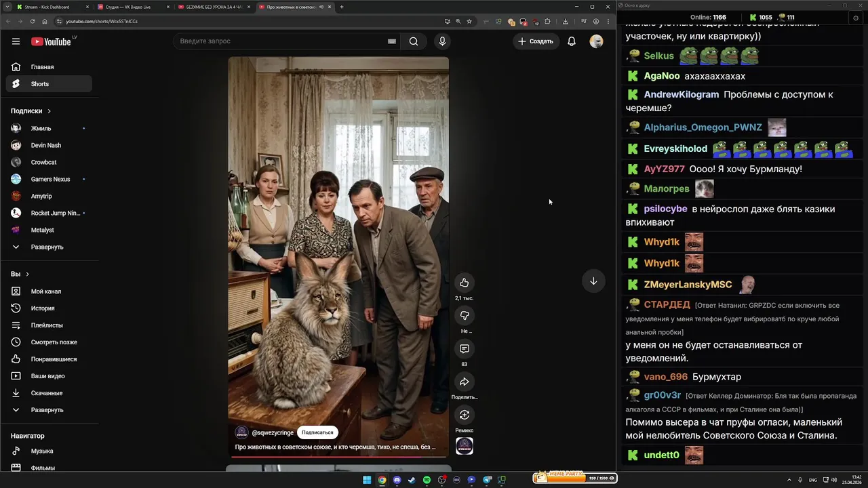Open browser home page icon

coord(45,21)
